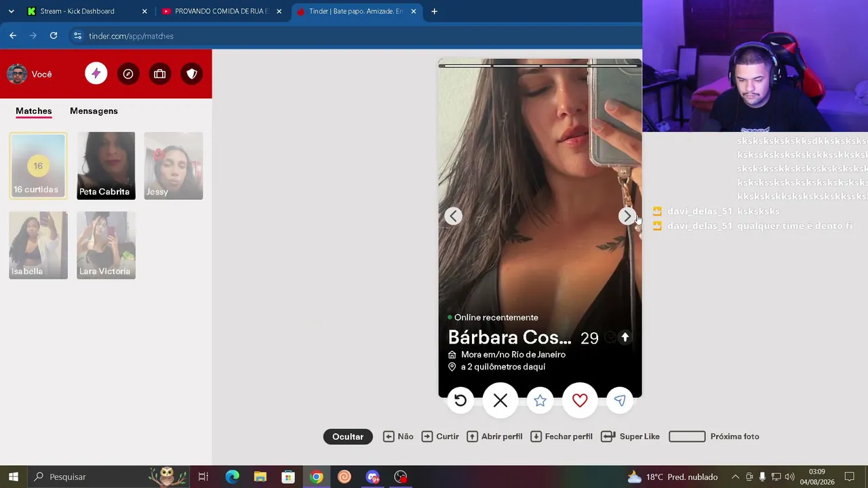The image size is (868, 488).
Task: Click the Curtir right-arrow shortcut hint
Action: (440, 436)
